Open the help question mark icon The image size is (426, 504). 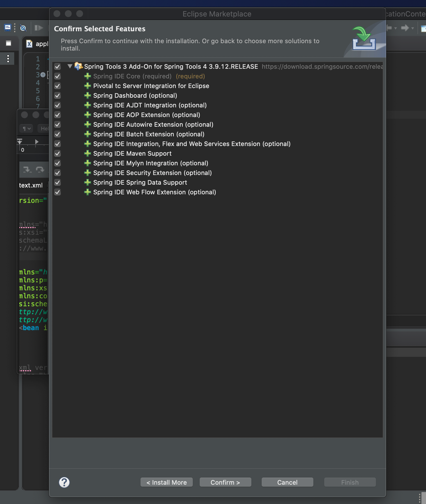pos(64,482)
